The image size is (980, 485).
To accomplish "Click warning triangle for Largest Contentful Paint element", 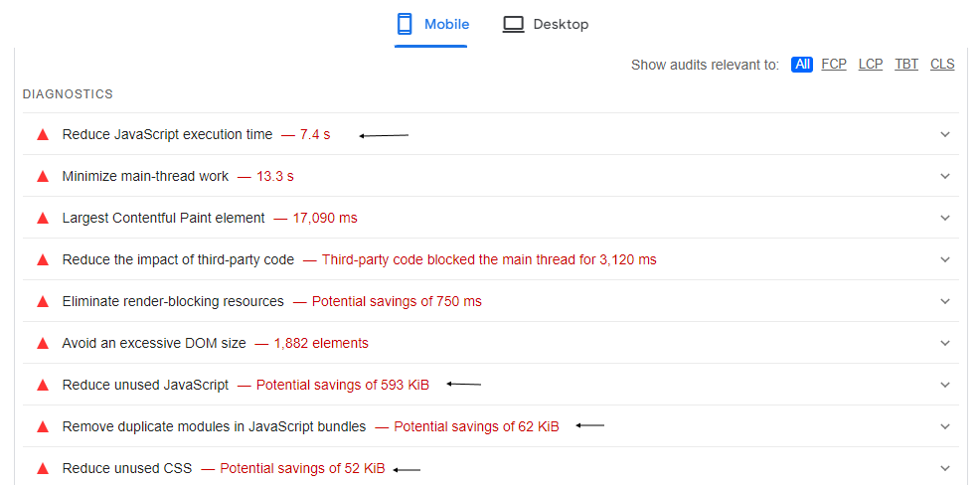I will 43,218.
